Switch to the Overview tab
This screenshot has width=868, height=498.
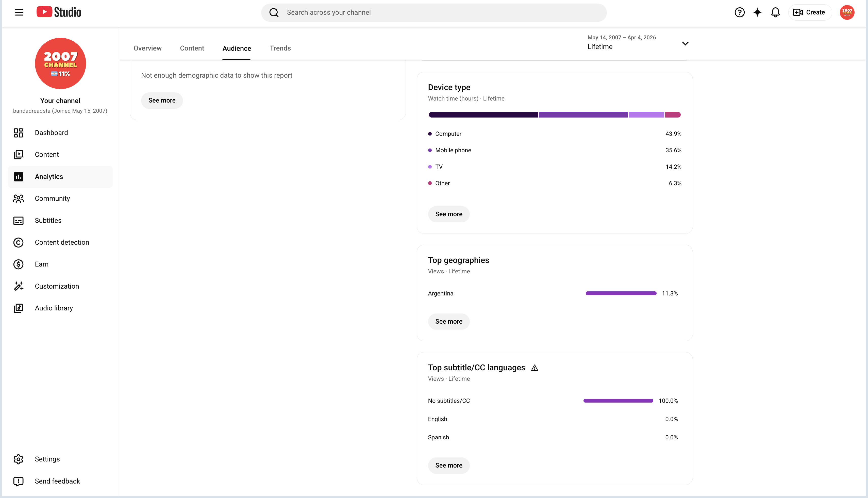click(147, 48)
